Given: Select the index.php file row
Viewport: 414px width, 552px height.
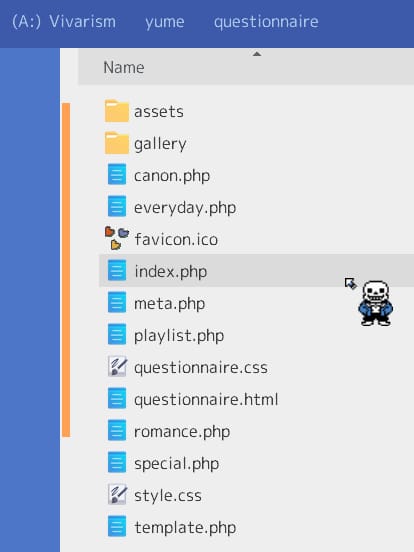Looking at the screenshot, I should click(257, 270).
